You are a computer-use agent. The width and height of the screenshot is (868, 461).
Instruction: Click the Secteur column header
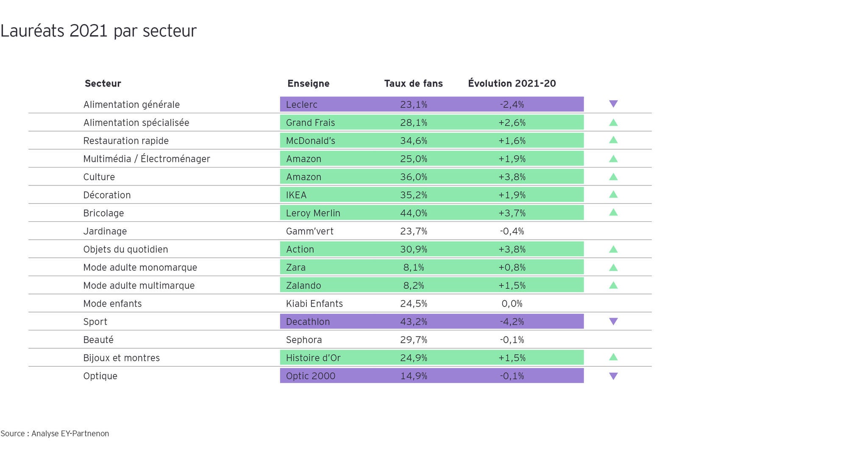[x=103, y=84]
